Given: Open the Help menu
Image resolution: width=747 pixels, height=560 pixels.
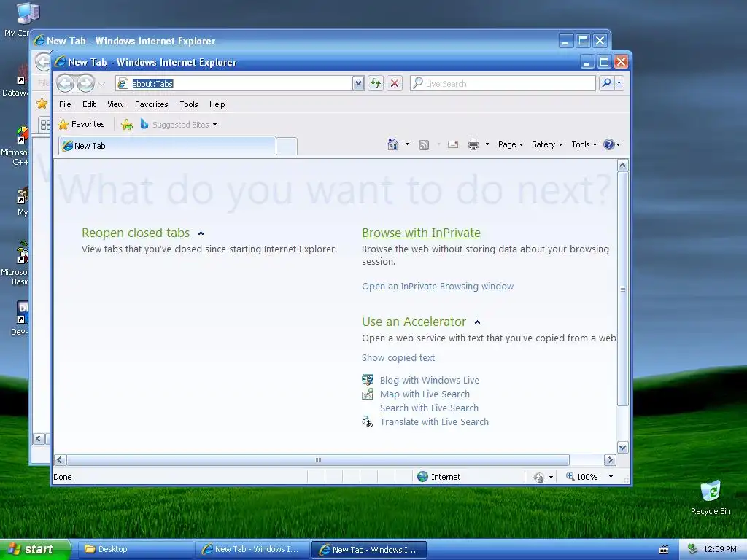Looking at the screenshot, I should click(x=217, y=104).
